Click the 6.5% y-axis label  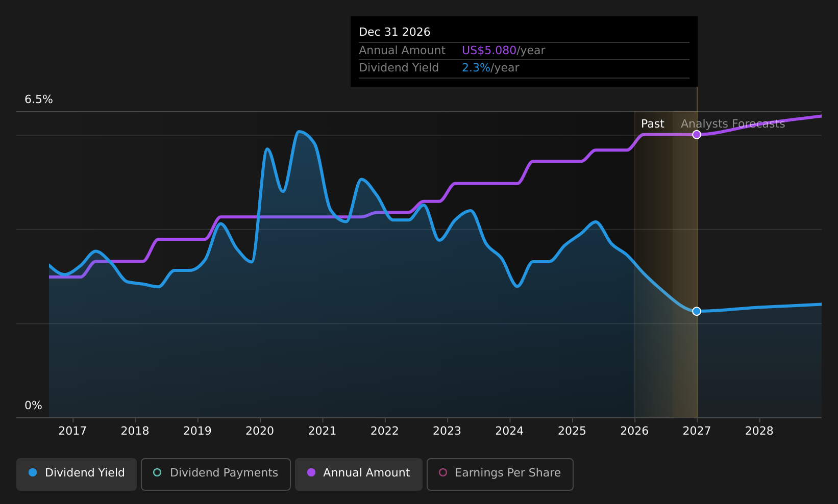coord(39,99)
